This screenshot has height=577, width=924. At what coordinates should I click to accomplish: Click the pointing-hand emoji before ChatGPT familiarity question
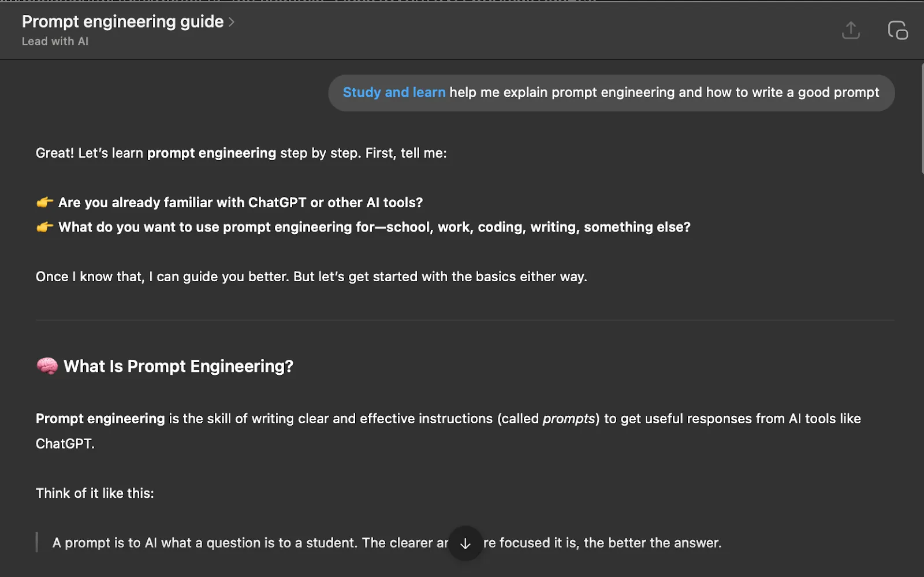[x=45, y=203]
